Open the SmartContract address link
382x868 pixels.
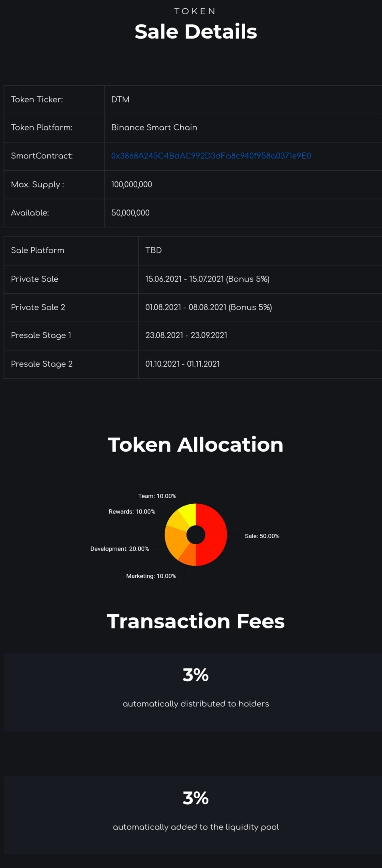click(211, 156)
